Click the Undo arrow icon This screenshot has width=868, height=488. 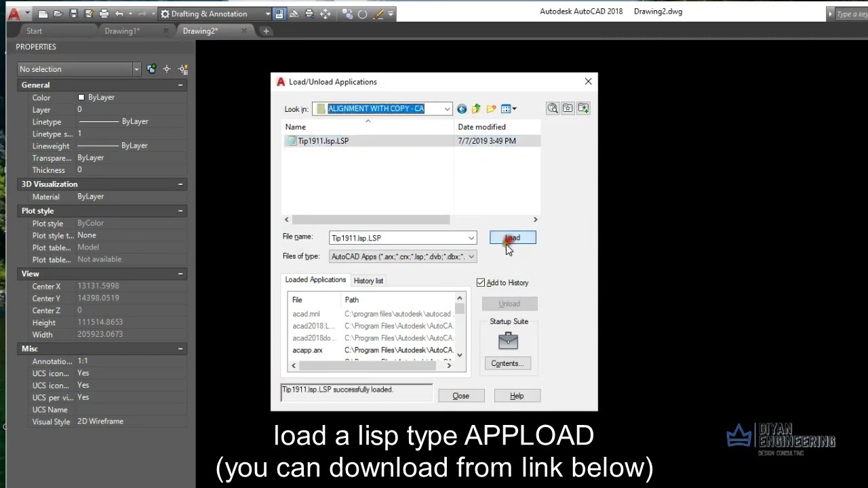119,14
